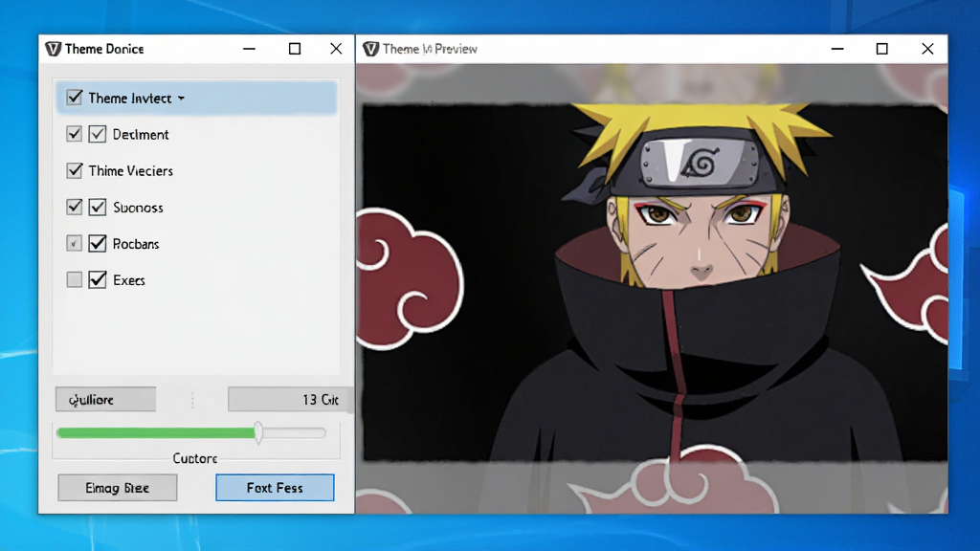Close the Theme Donice window
980x551 pixels.
tap(336, 49)
